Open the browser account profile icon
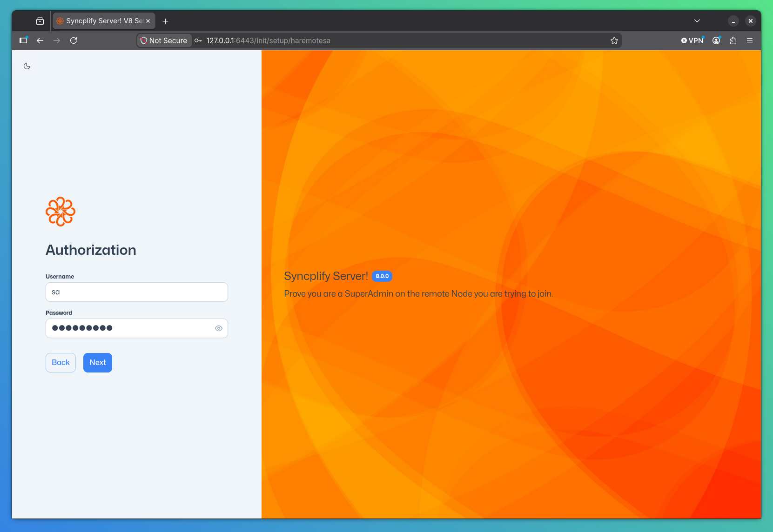Screen dimensions: 773x532 pyautogui.click(x=717, y=40)
